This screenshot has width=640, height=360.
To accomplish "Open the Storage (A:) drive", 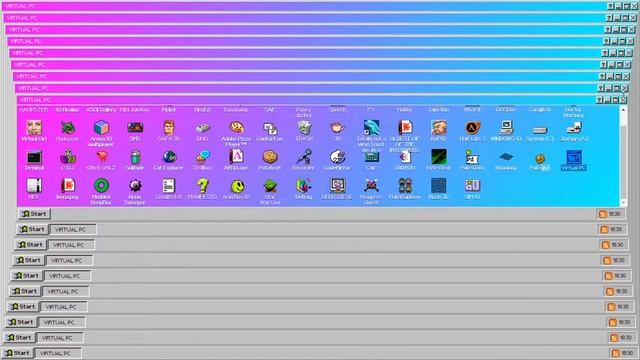I will (573, 128).
